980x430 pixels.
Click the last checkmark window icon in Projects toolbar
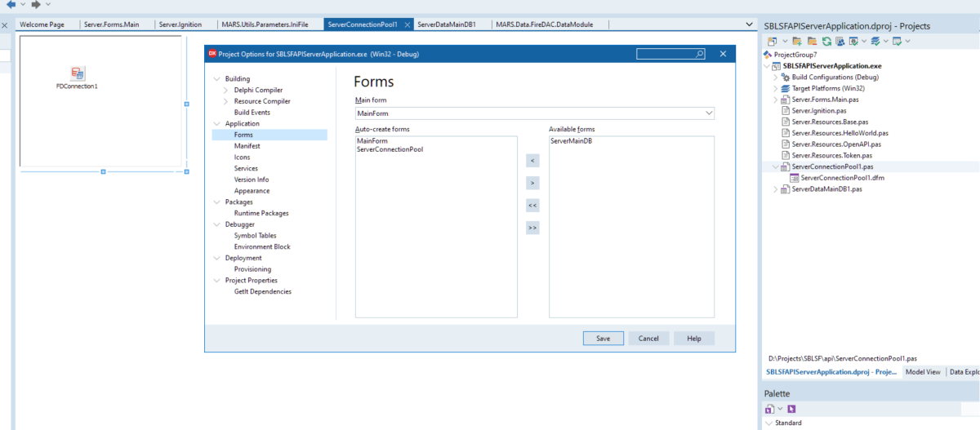[x=898, y=41]
